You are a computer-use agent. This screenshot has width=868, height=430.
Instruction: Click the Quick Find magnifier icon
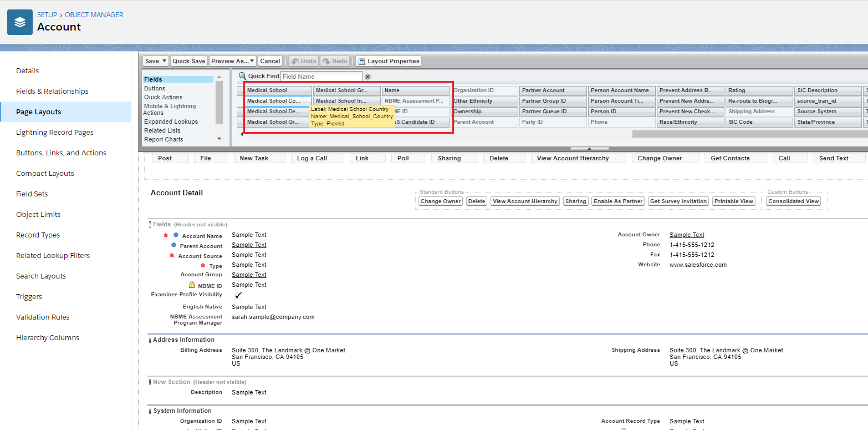(x=242, y=76)
